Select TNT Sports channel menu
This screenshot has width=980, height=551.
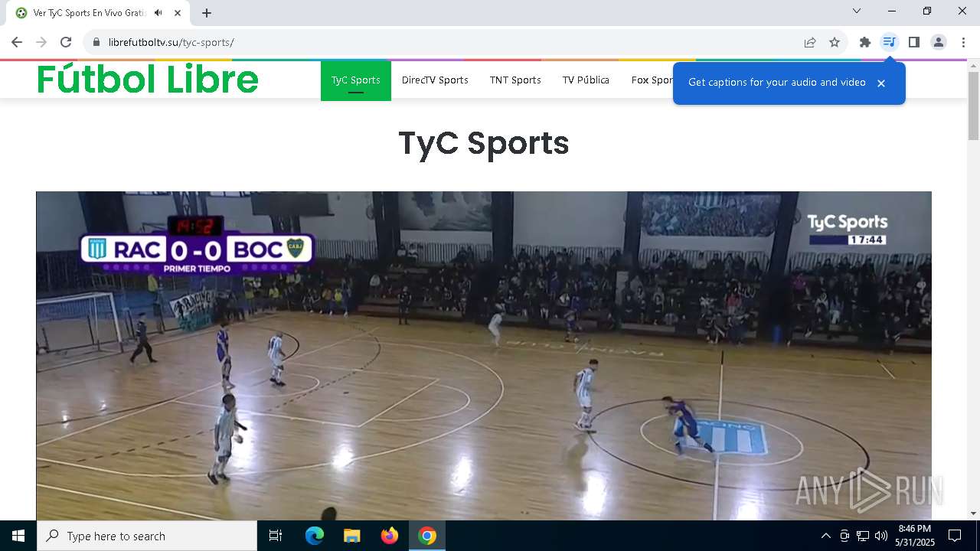coord(515,80)
